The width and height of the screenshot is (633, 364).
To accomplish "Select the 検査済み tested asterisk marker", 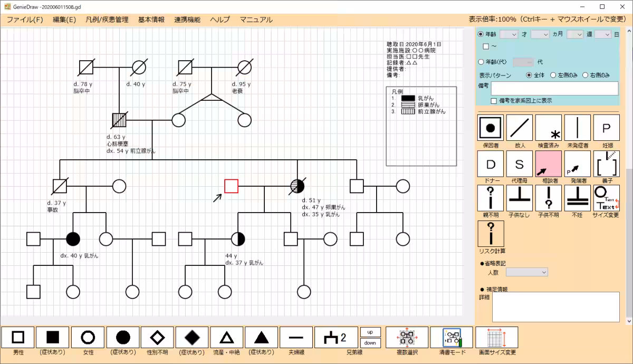I will pos(549,128).
